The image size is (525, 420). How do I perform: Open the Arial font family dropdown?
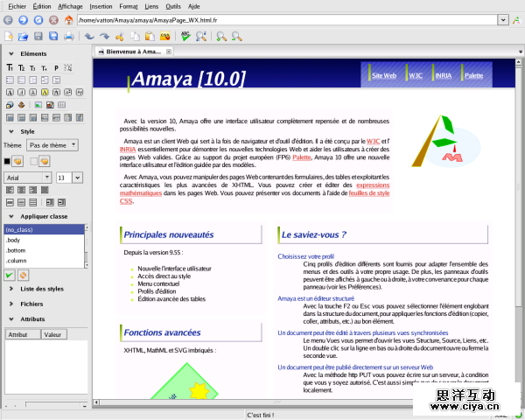click(x=27, y=178)
